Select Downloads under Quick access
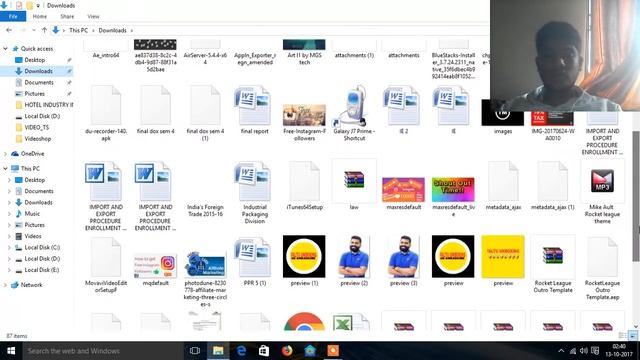 point(38,71)
